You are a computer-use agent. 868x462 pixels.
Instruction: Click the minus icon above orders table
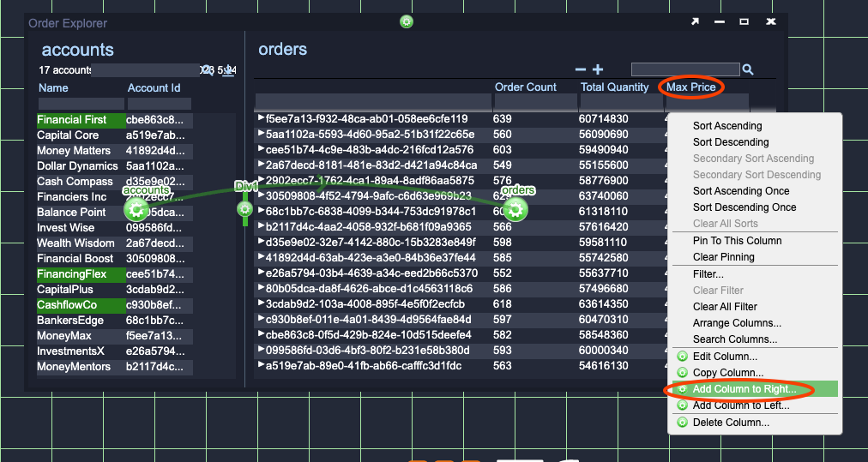[580, 69]
